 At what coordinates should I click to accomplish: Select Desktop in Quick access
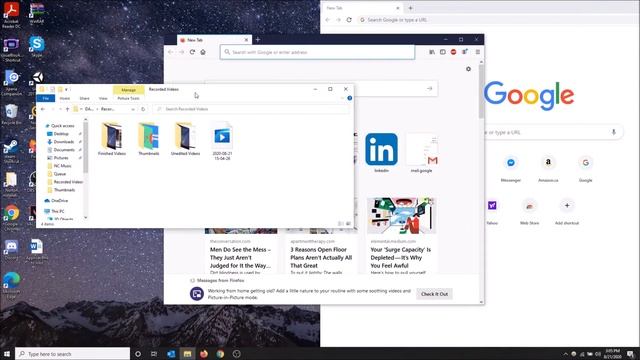61,134
